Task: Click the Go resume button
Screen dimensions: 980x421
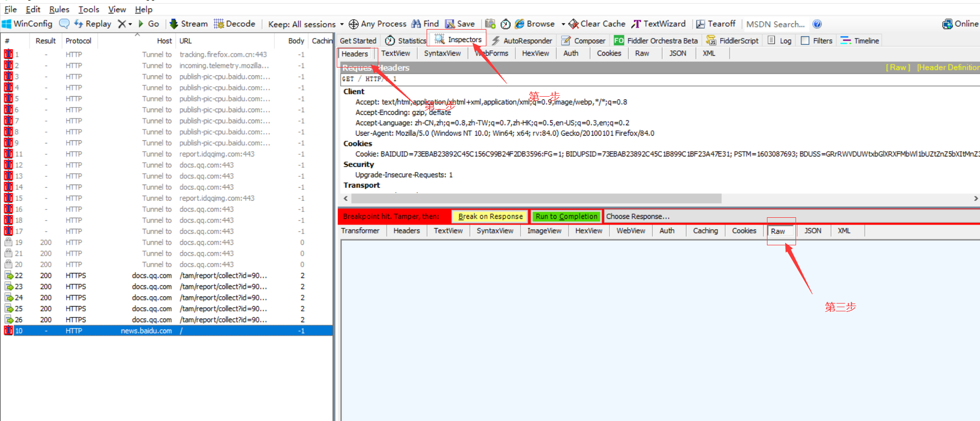Action: click(149, 24)
